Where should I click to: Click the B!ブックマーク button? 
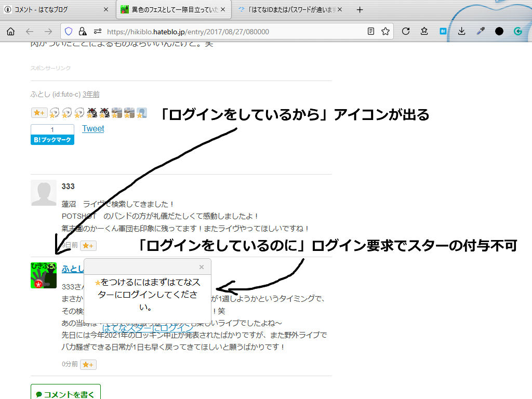point(52,140)
